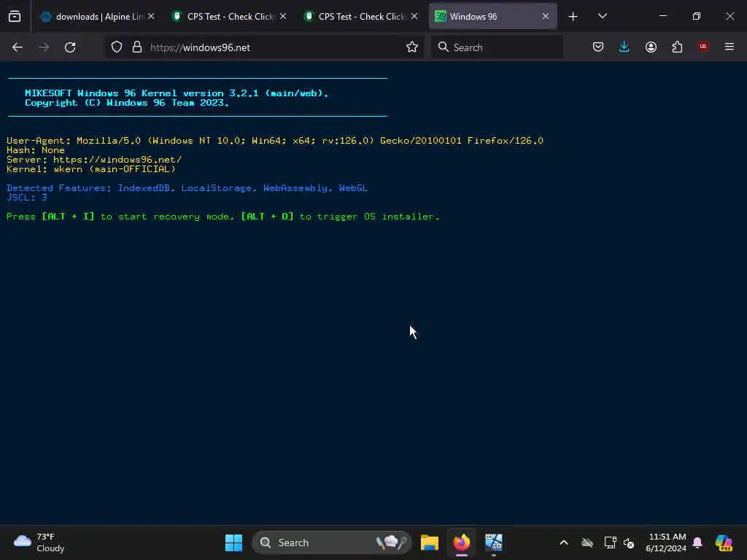Open the clock showing 11:51 AM
The image size is (747, 560).
click(x=666, y=542)
